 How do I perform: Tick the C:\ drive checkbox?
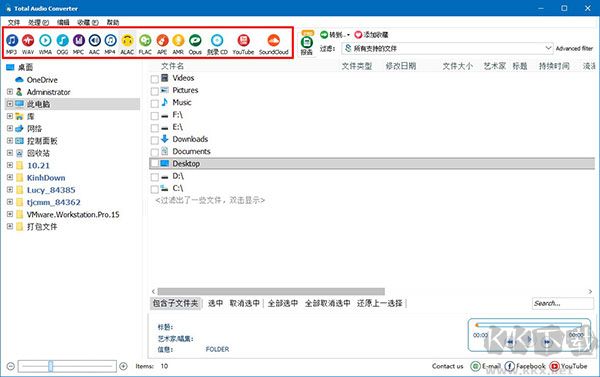click(155, 189)
